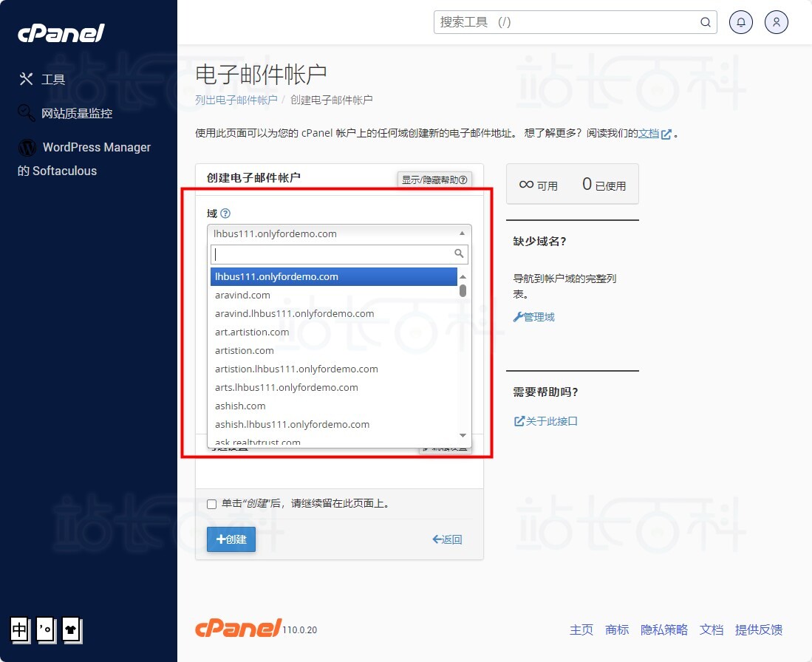Click the shirt skin input-method icon

point(72,630)
